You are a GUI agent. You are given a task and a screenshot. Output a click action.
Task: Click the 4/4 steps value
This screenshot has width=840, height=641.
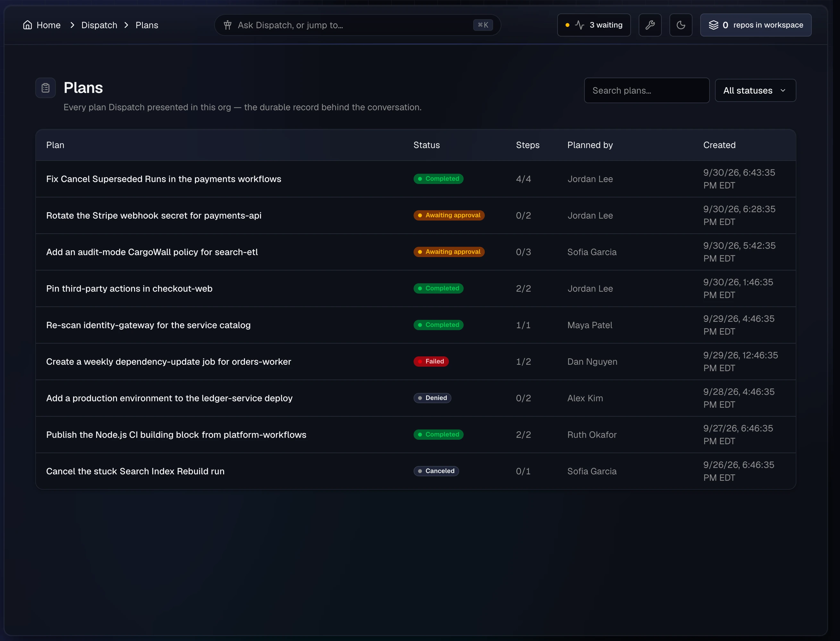523,179
